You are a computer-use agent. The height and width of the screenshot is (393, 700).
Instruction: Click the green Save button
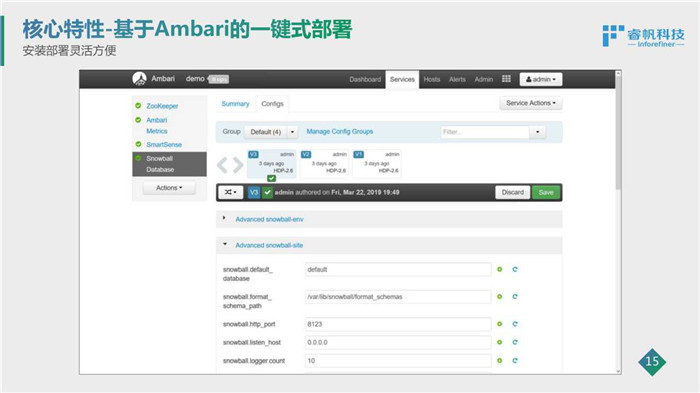click(546, 192)
